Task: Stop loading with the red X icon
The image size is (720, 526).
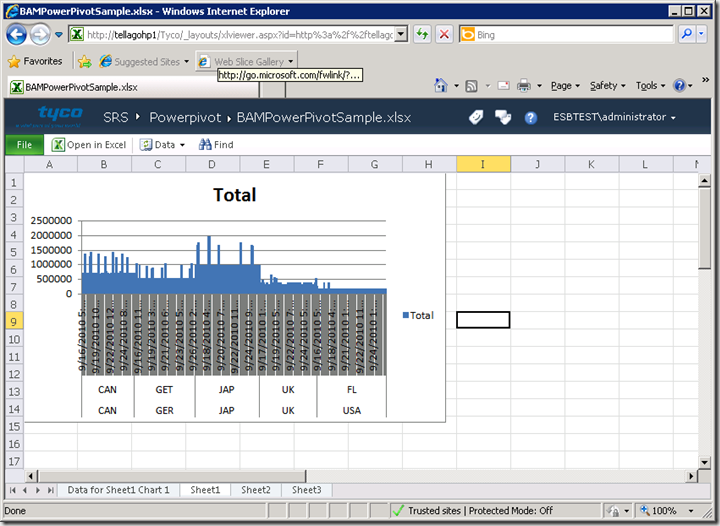Action: pyautogui.click(x=444, y=34)
